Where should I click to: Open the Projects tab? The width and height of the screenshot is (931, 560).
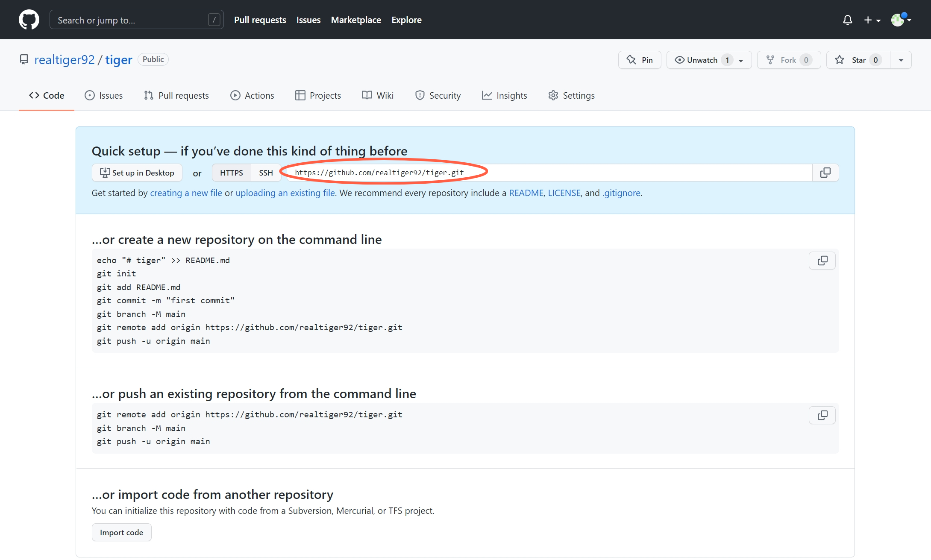pos(318,95)
